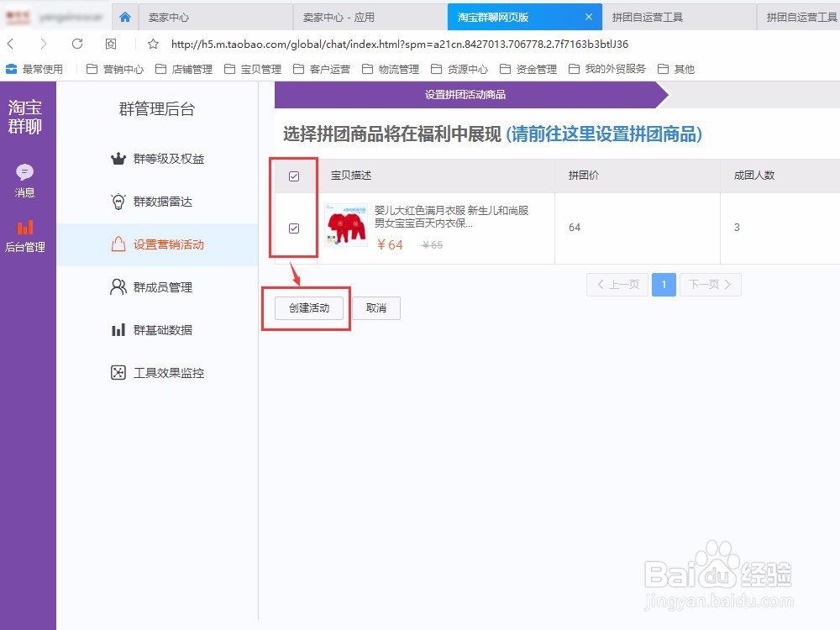This screenshot has height=630, width=840.
Task: Click the lightbulb icon for 群数据雷达
Action: (119, 201)
